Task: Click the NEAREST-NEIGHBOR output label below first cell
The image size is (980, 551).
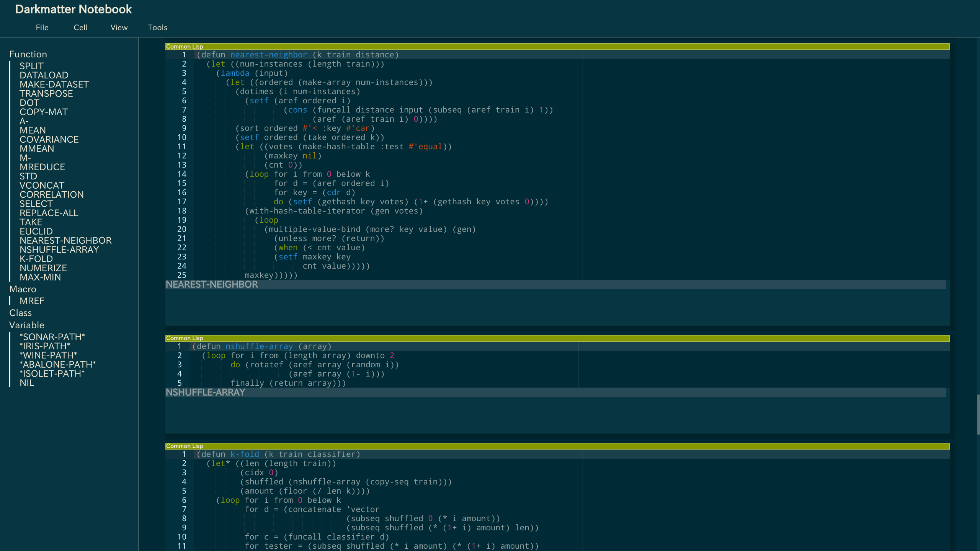Action: pyautogui.click(x=211, y=285)
